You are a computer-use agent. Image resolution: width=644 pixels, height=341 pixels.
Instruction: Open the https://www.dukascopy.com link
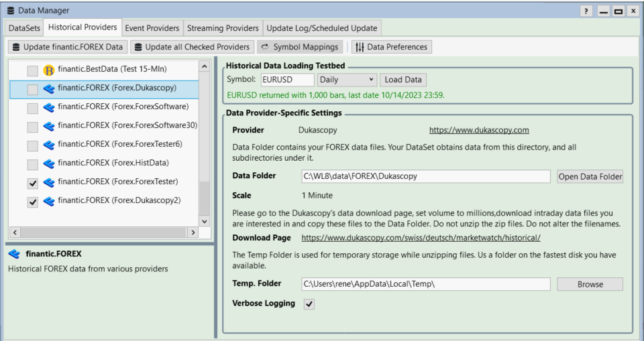click(x=479, y=130)
